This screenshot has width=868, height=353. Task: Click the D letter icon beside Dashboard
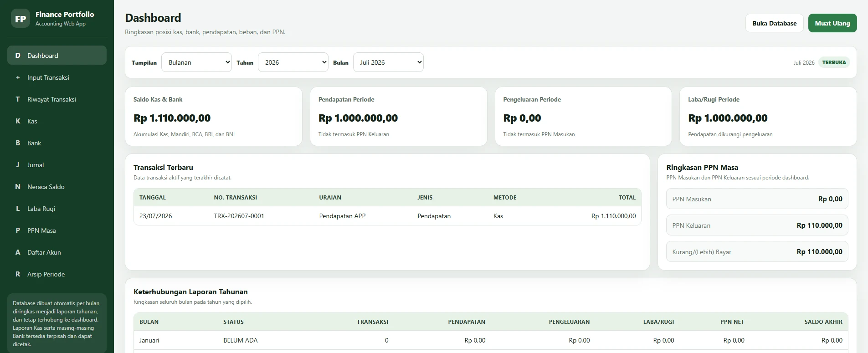click(18, 56)
